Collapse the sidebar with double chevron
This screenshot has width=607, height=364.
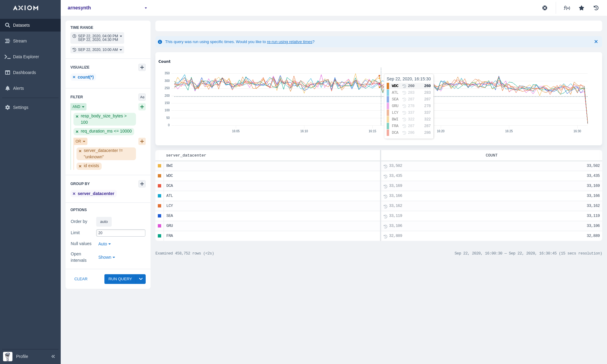(53, 356)
